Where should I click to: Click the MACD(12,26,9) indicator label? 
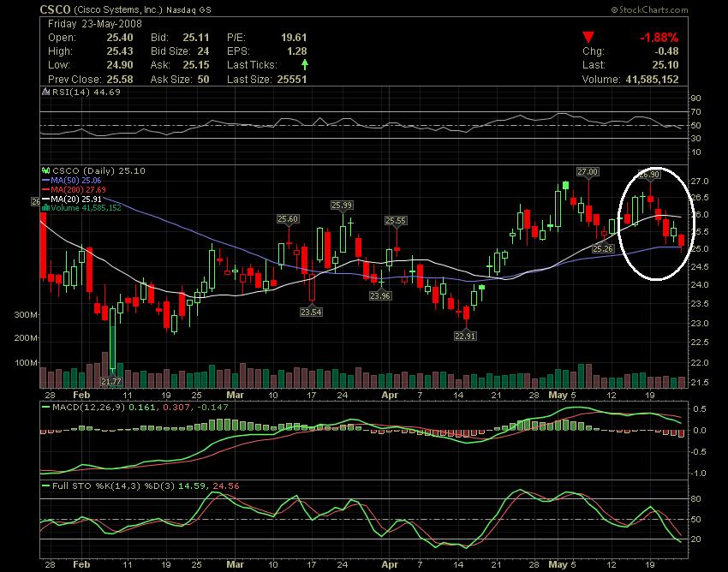[88, 408]
